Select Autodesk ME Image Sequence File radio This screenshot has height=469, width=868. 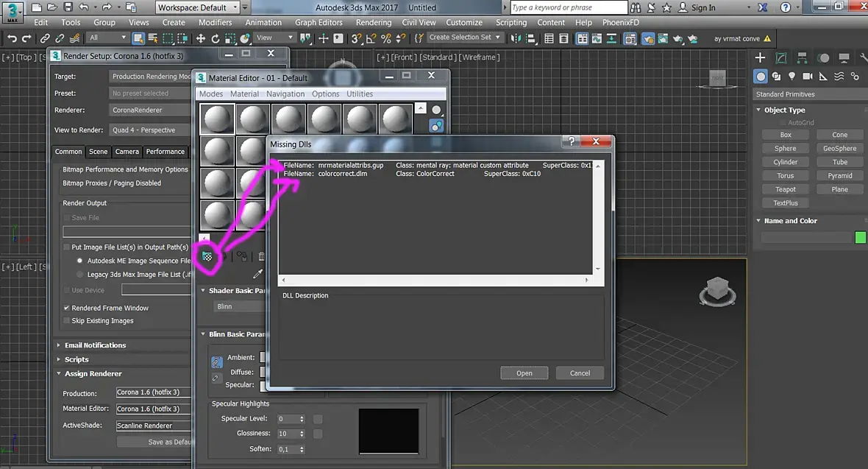[79, 261]
